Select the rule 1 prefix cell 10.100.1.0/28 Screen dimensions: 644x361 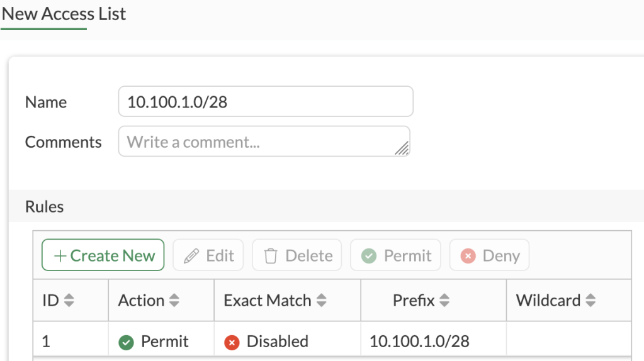point(419,342)
